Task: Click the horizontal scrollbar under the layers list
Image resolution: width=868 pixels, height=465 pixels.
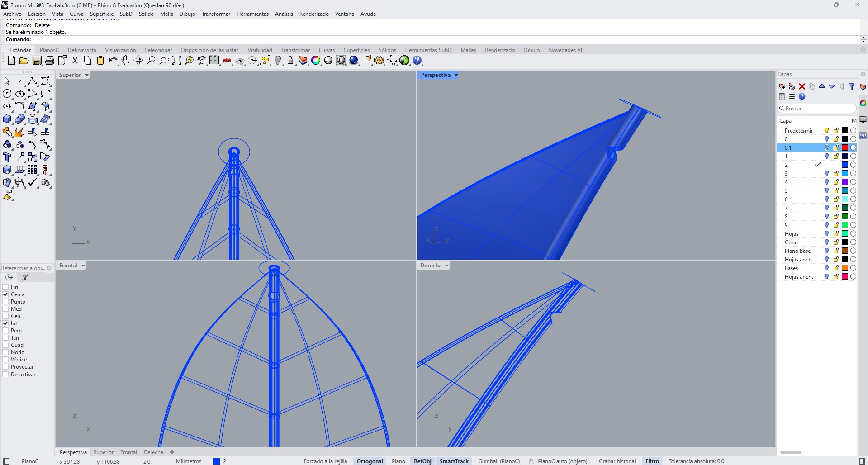Action: [791, 452]
